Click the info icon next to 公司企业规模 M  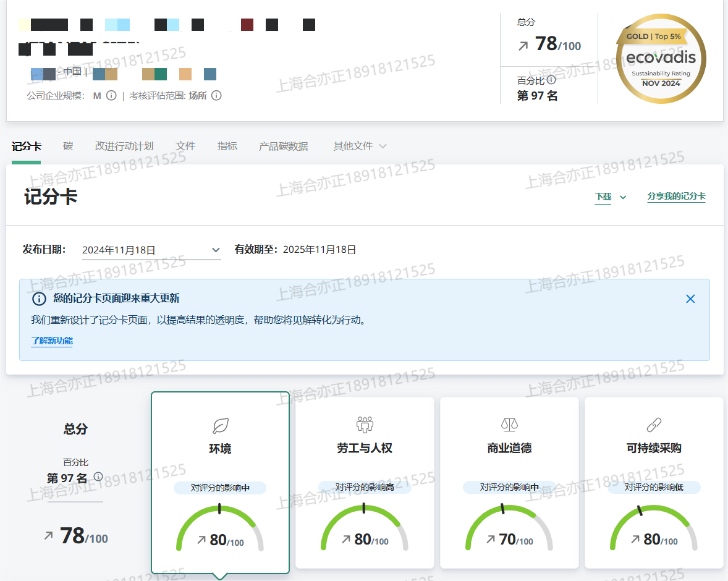point(111,96)
